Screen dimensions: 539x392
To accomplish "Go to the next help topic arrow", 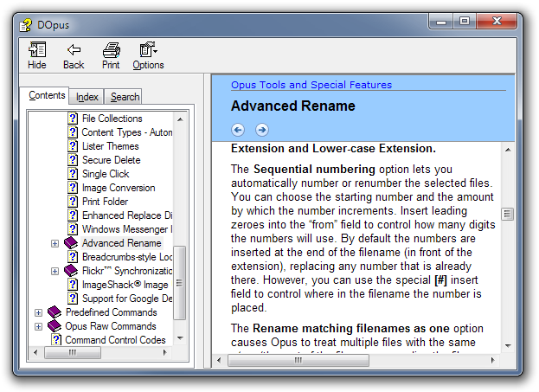I will [262, 130].
